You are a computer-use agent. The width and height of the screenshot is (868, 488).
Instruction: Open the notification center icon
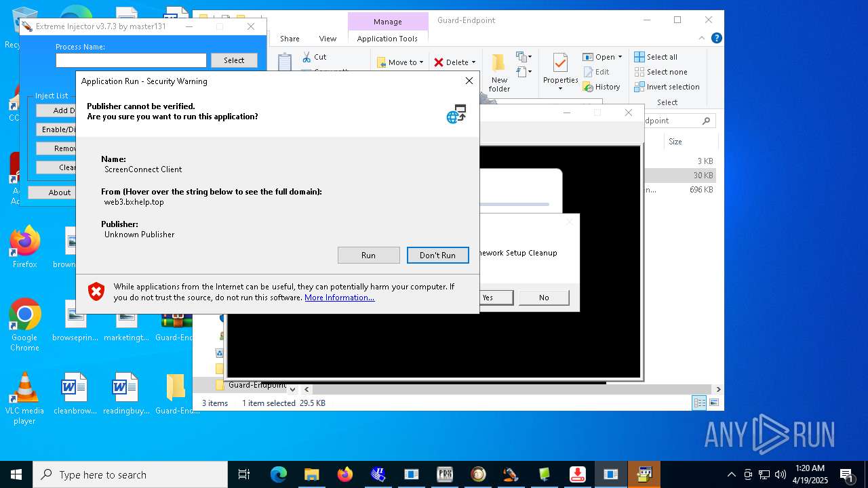click(x=846, y=474)
